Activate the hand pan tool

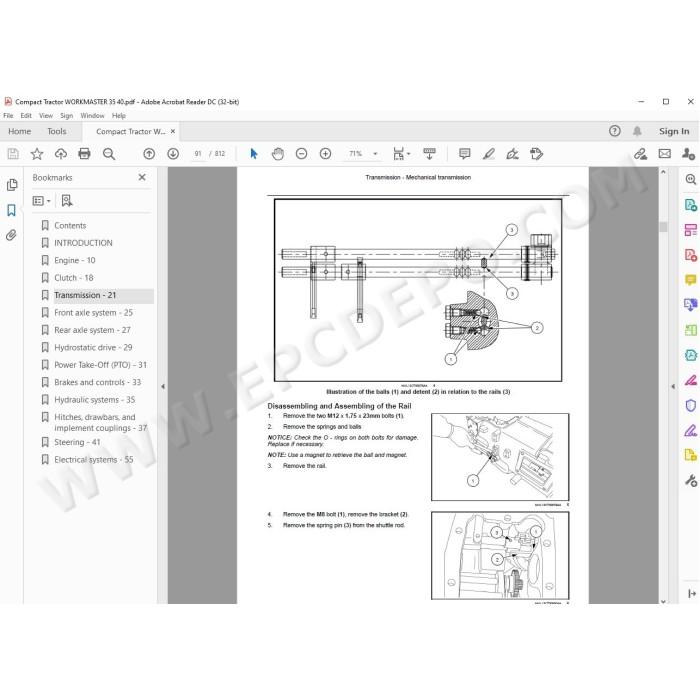coord(278,154)
